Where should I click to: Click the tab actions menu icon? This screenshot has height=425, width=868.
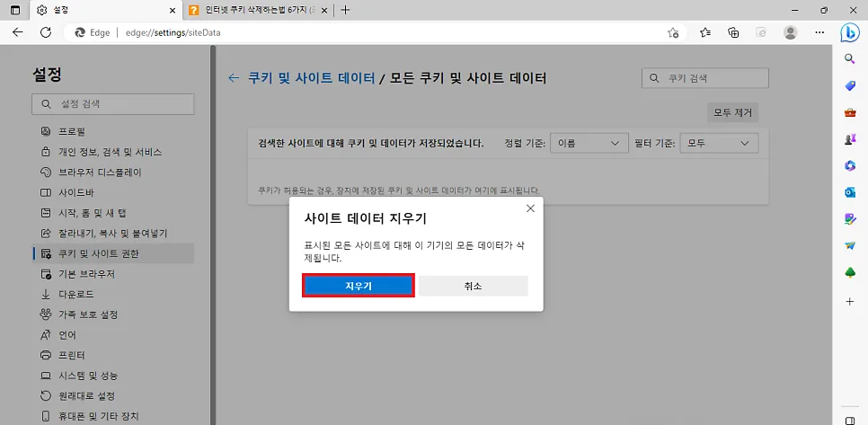15,10
